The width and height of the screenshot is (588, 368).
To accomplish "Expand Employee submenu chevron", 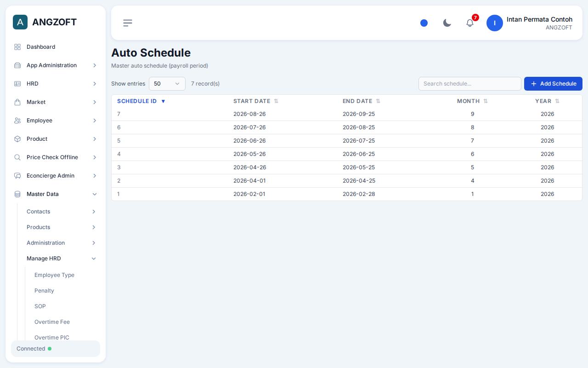I will (x=95, y=121).
